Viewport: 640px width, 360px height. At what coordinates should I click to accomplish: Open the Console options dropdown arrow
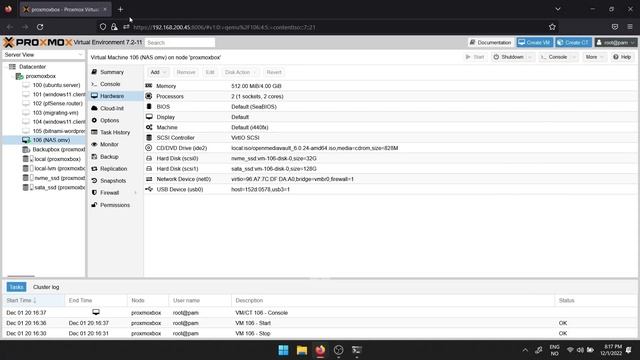pos(574,57)
